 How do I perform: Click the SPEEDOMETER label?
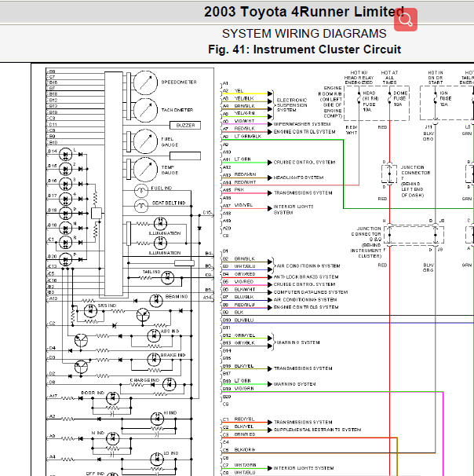pos(179,82)
